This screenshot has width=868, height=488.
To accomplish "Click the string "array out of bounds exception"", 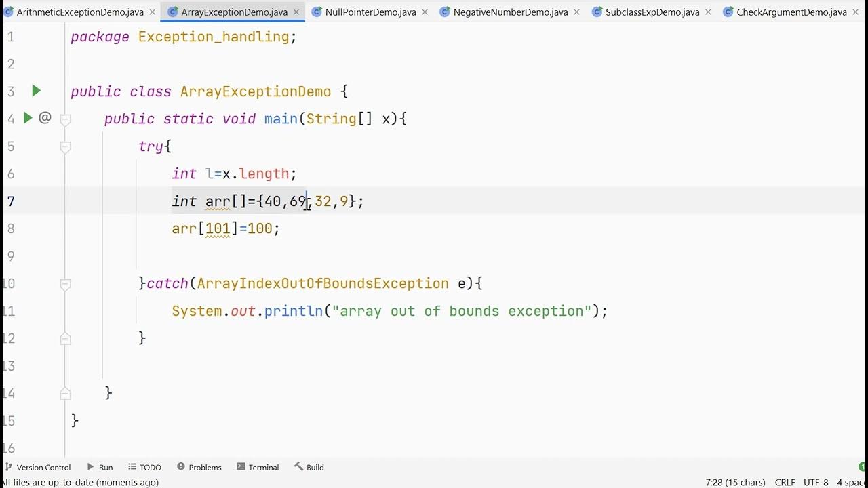I will pos(462,311).
